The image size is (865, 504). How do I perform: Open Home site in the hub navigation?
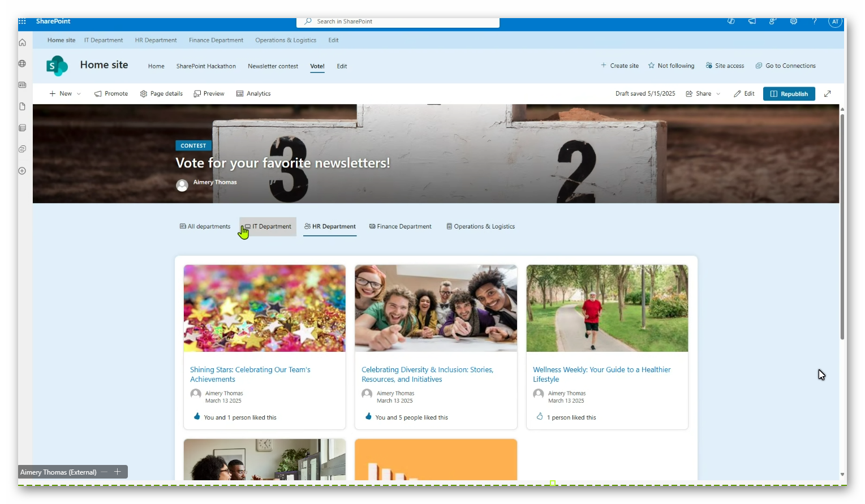tap(61, 40)
